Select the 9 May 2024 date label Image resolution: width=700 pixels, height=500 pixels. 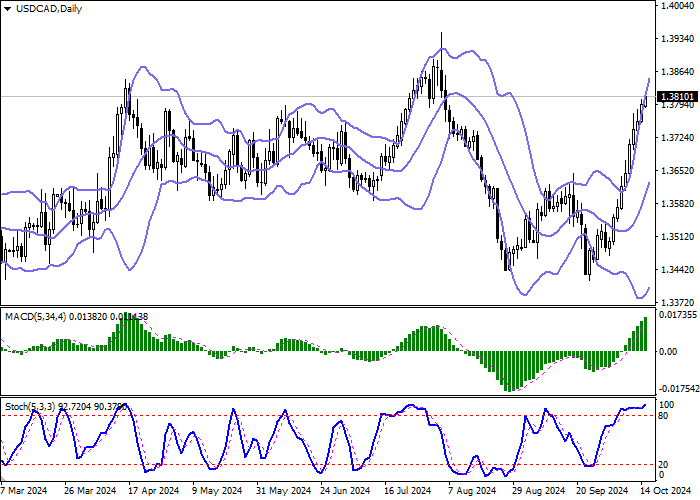pos(217,491)
